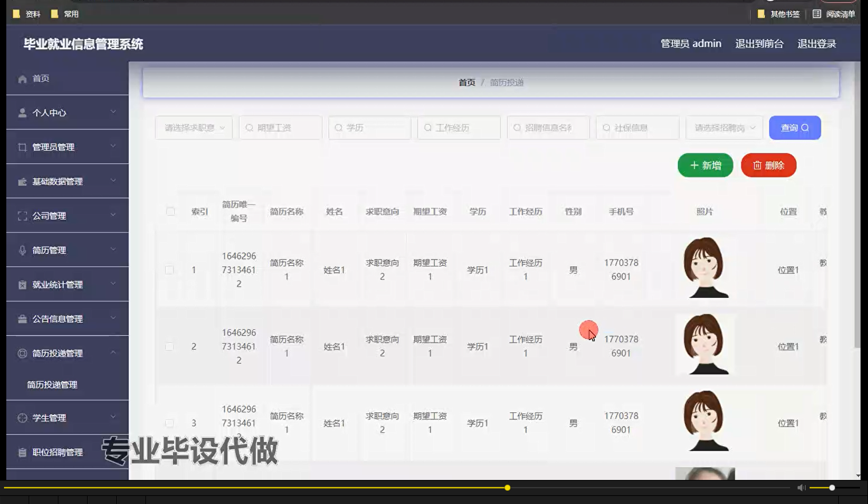
Task: Collapse the 简历投递管理 sidebar section
Action: tap(65, 353)
